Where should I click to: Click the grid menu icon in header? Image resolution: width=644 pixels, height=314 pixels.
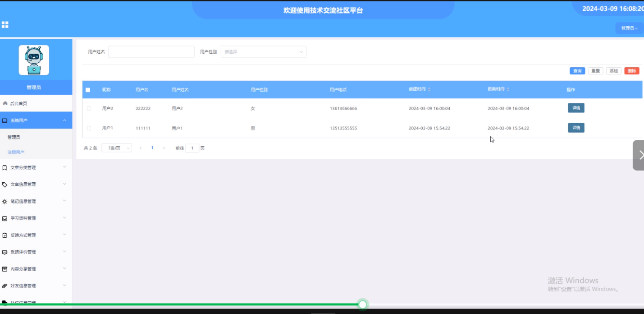[x=5, y=24]
